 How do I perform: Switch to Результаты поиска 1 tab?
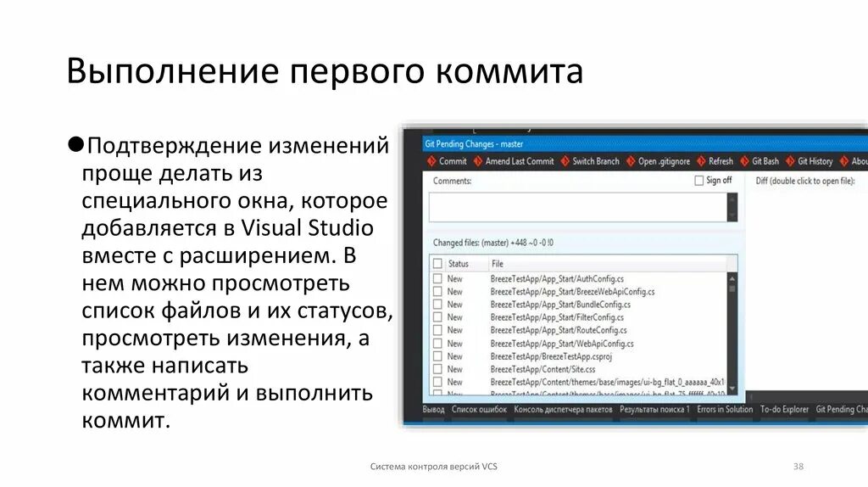click(x=655, y=410)
